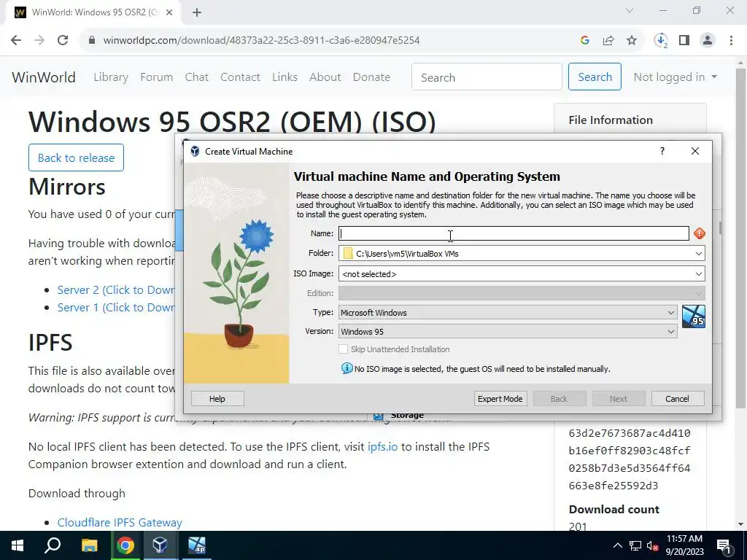
Task: Open Contact in WinWorld navigation
Action: tap(240, 77)
